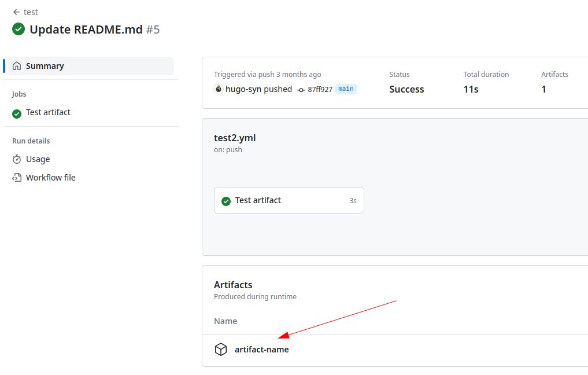Click the back arrow next to test
The width and height of the screenshot is (588, 375).
tap(16, 12)
